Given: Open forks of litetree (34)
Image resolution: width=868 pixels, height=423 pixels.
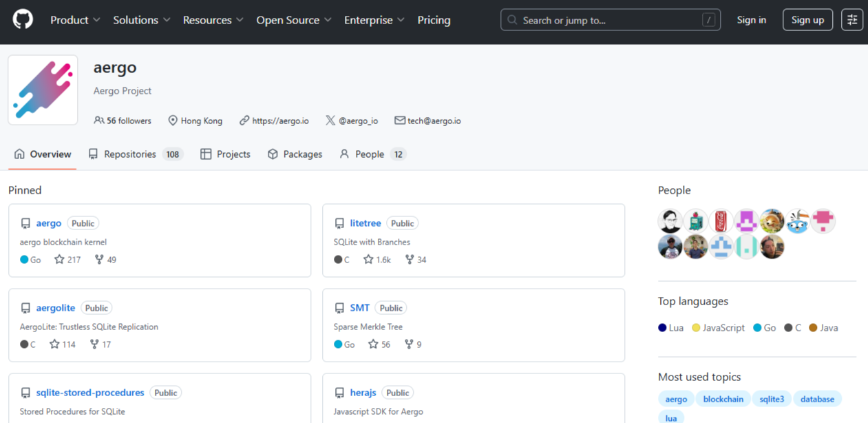Looking at the screenshot, I should pyautogui.click(x=416, y=260).
